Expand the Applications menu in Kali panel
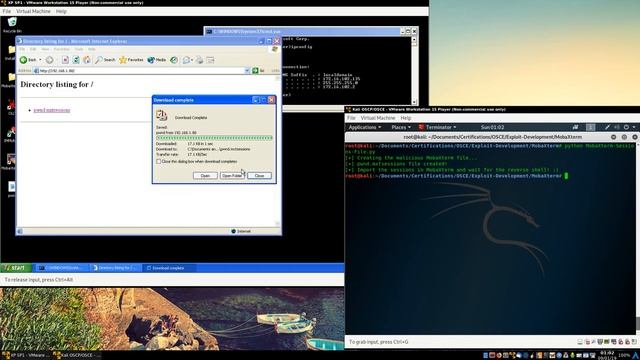 click(365, 127)
